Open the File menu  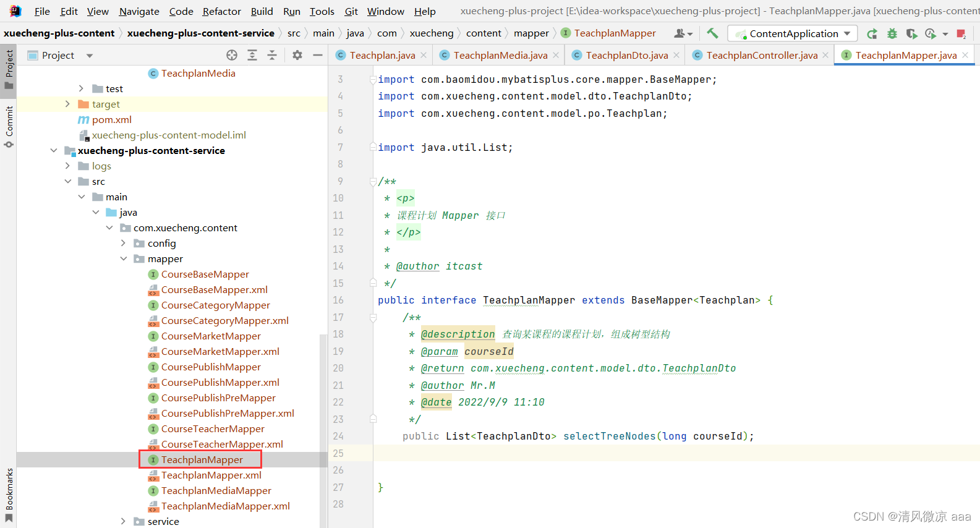[42, 11]
